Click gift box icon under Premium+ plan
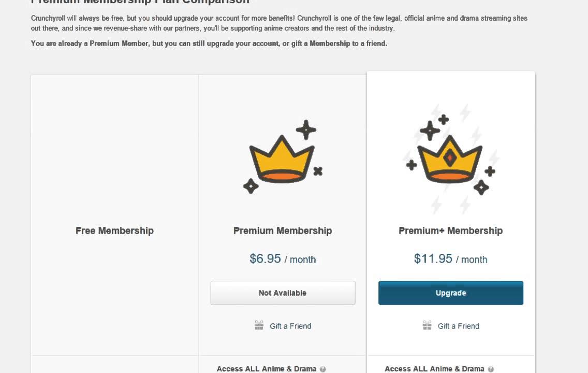Viewport: 588px width, 373px height. coord(427,325)
